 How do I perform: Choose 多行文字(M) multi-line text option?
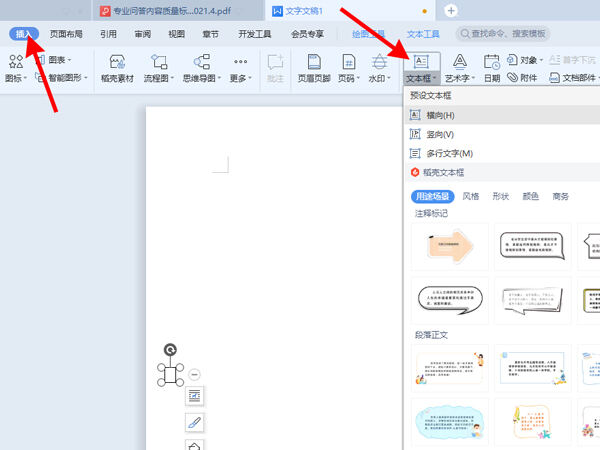click(x=449, y=153)
